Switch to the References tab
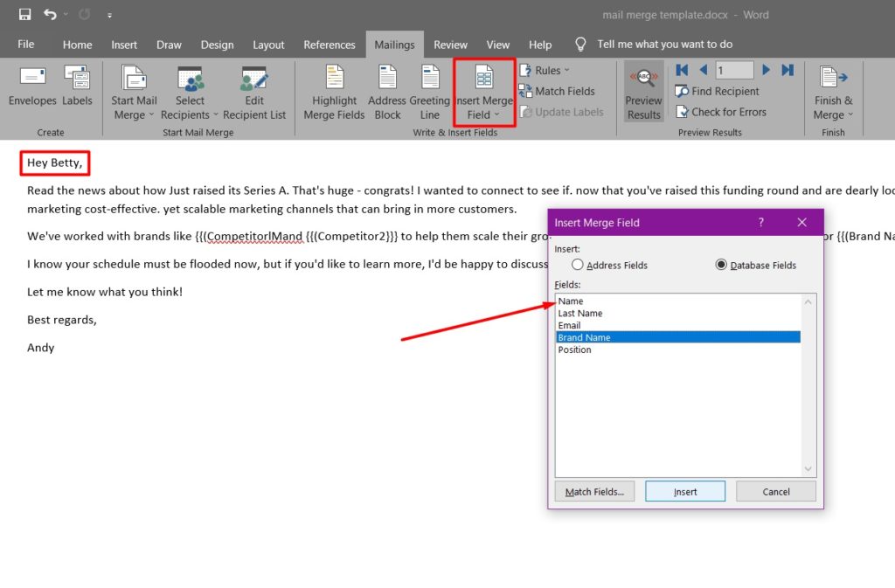Image resolution: width=895 pixels, height=588 pixels. coord(330,45)
